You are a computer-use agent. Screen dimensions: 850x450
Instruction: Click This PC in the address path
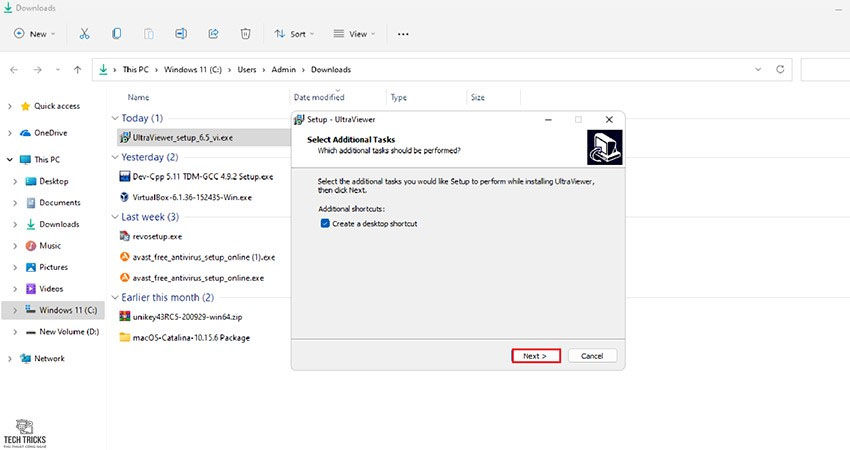pos(136,69)
